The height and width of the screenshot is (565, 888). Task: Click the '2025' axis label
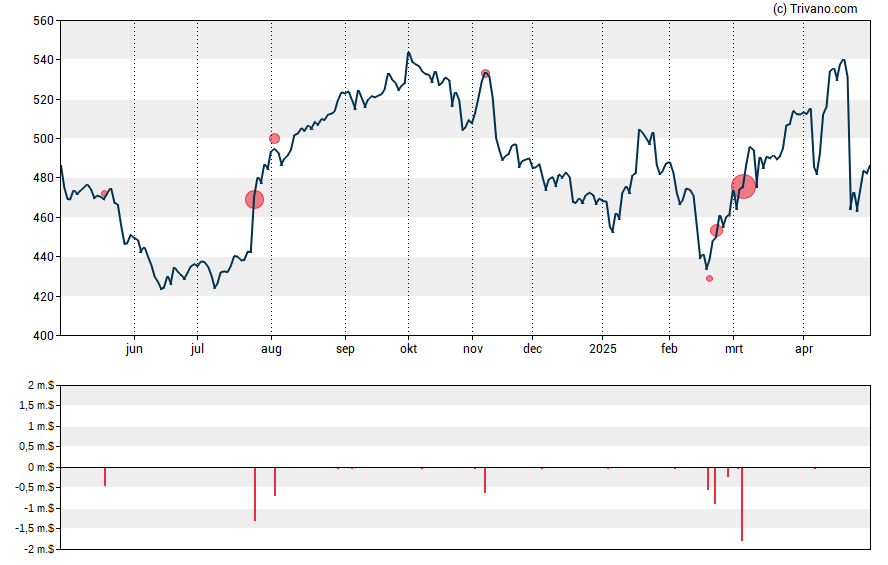[603, 349]
